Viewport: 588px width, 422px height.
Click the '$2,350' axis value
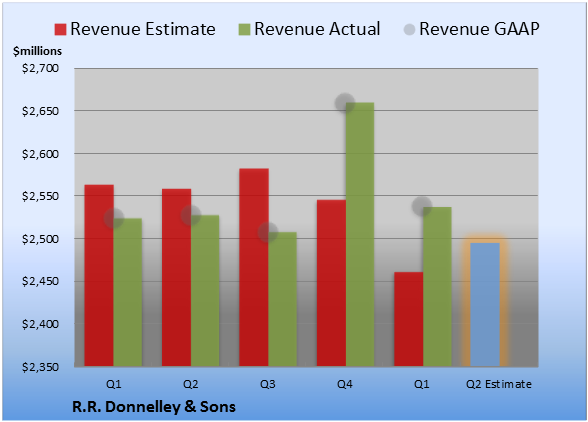40,367
